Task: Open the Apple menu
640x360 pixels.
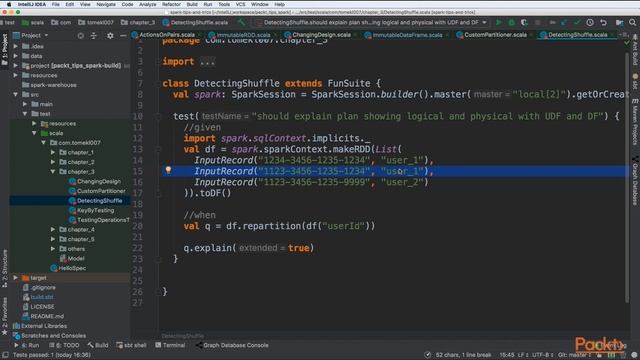Action: coord(9,4)
